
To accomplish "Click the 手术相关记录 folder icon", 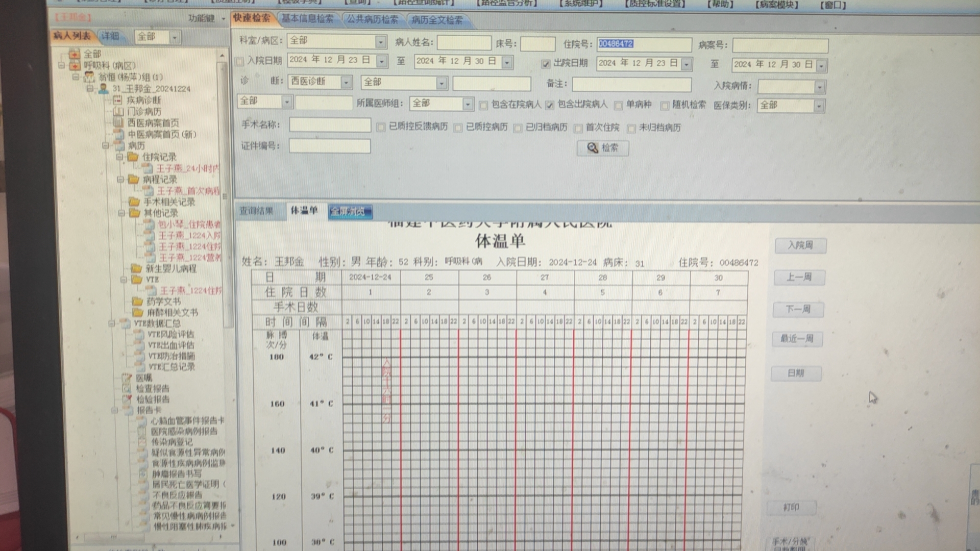I will point(134,202).
